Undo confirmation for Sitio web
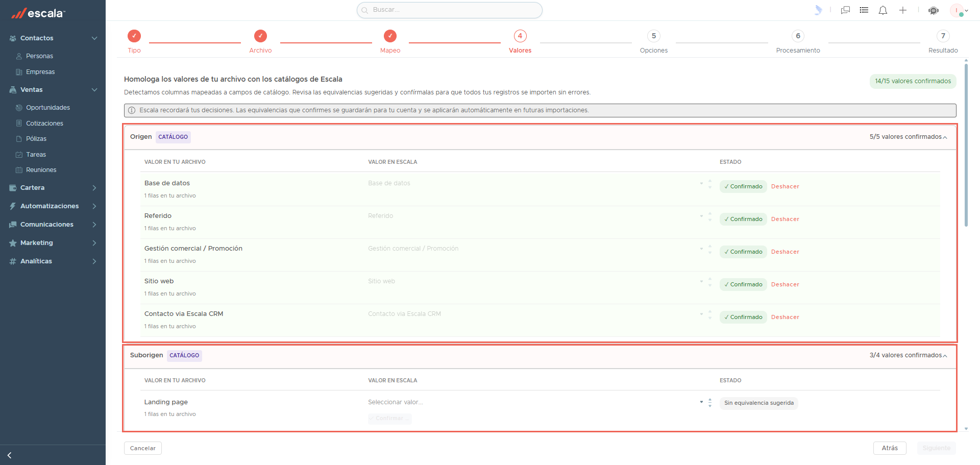Screen dimensions: 980x465 click(785, 285)
